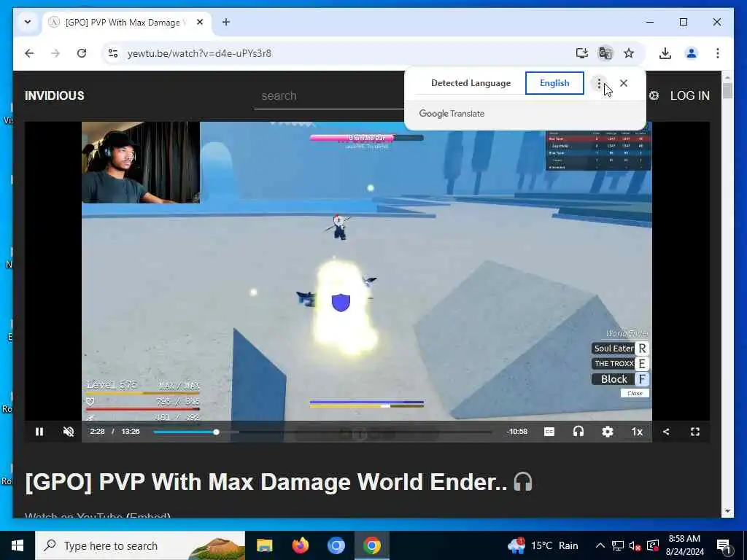Open Chrome downloads icon

[665, 52]
